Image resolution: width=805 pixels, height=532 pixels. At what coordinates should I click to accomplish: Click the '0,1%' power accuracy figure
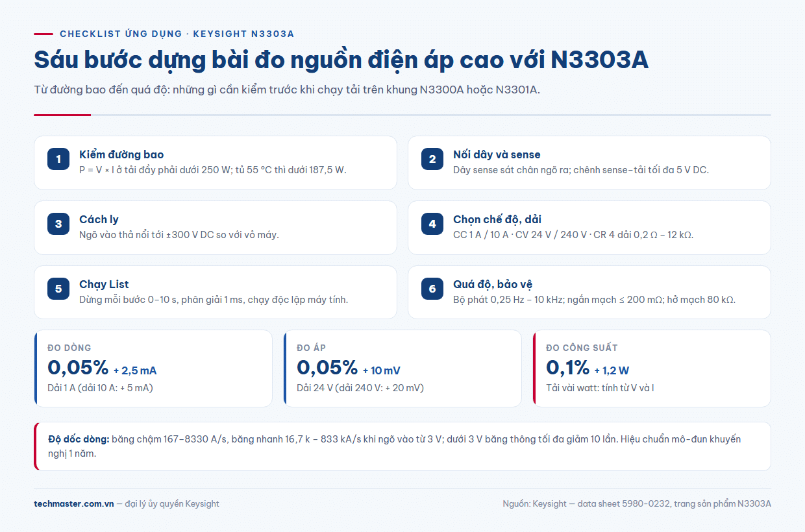(568, 368)
